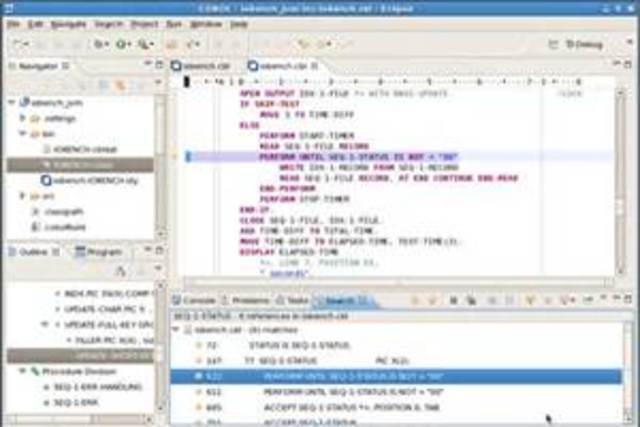Click Show Previous Match arrow in Search
The image size is (640, 427).
pyautogui.click(x=433, y=301)
